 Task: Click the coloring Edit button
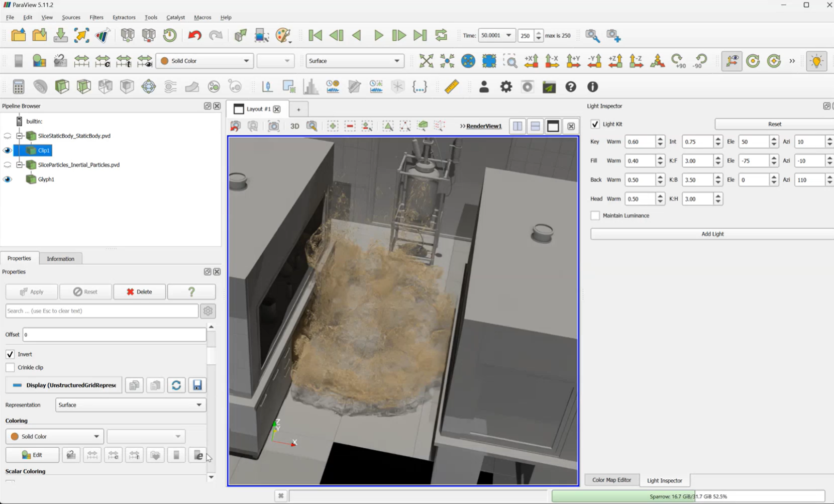pyautogui.click(x=32, y=455)
